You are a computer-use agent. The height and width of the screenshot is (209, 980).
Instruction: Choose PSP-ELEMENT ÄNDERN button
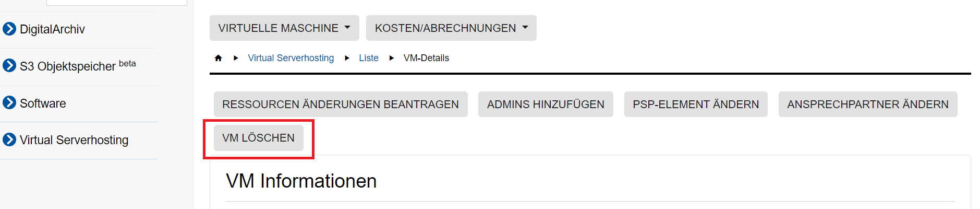696,104
